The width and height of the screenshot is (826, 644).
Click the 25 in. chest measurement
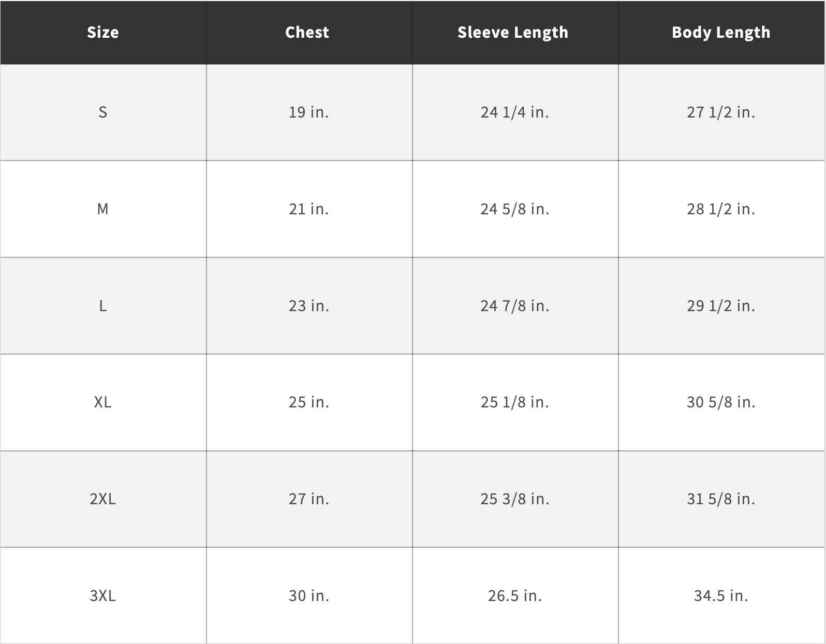[309, 402]
